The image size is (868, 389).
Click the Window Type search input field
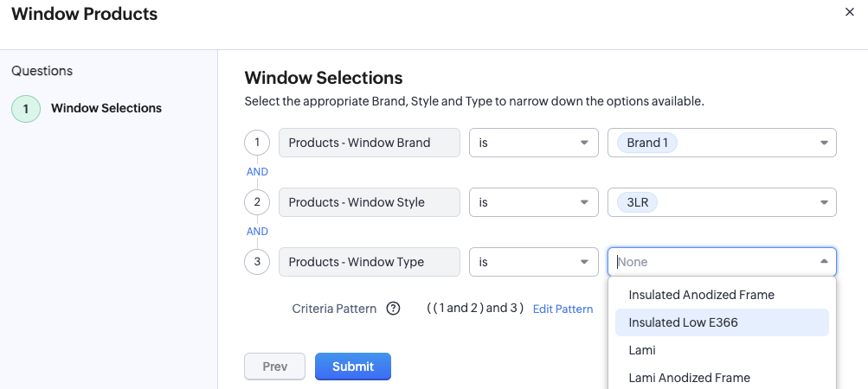pos(710,262)
